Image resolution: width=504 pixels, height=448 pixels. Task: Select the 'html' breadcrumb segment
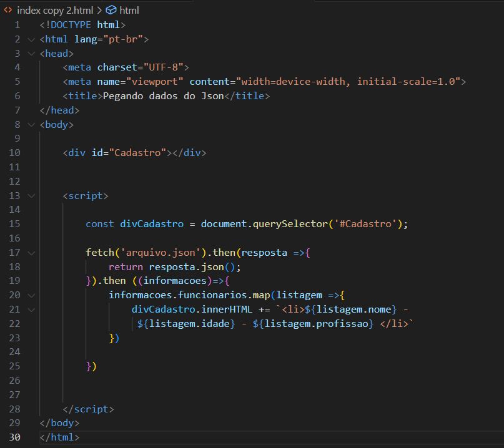(x=129, y=10)
